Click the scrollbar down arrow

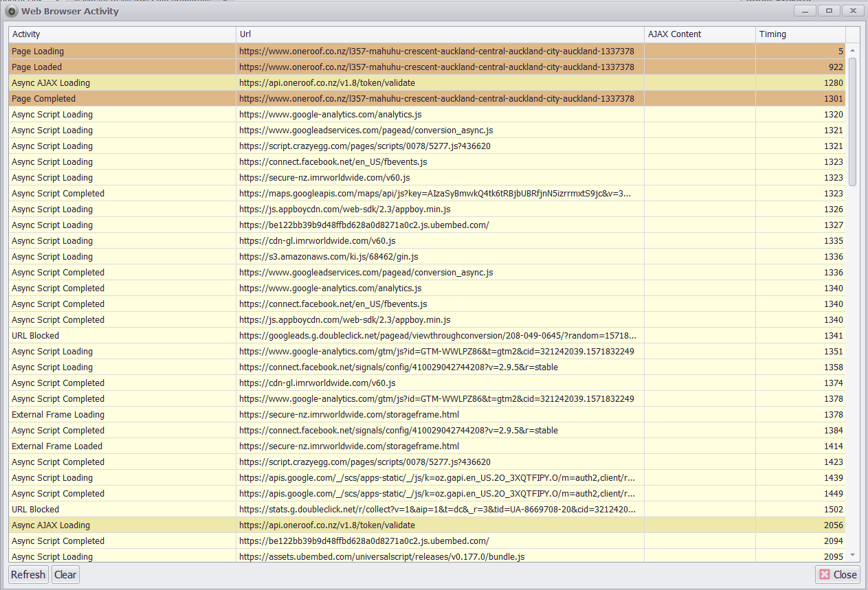pyautogui.click(x=853, y=555)
